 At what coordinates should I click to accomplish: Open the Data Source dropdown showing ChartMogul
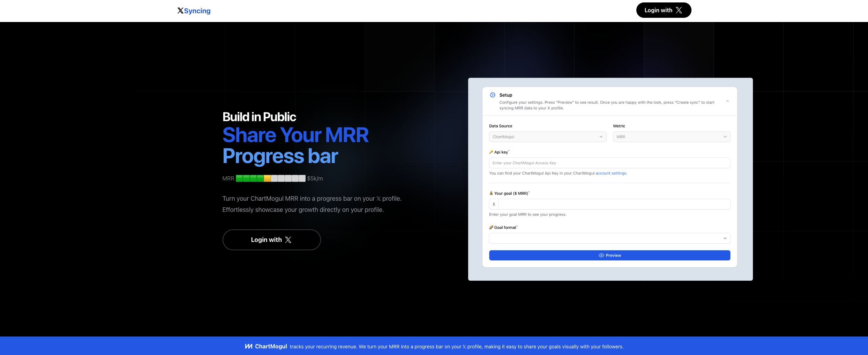[x=548, y=137]
